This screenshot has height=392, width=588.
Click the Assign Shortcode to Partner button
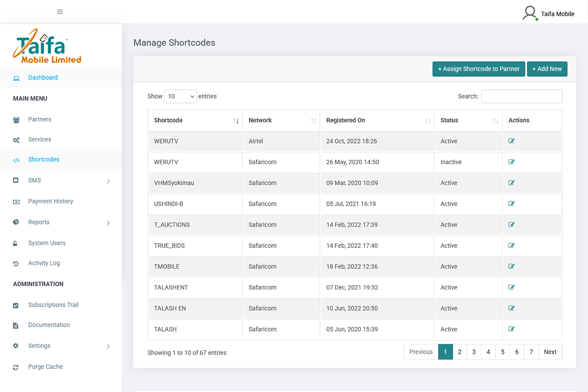point(479,69)
